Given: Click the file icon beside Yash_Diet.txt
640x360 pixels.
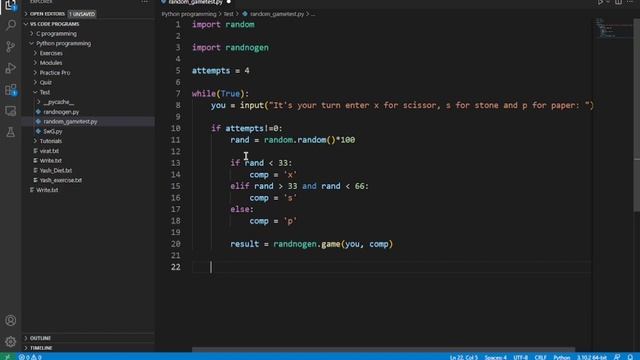Looking at the screenshot, I should [x=36, y=171].
